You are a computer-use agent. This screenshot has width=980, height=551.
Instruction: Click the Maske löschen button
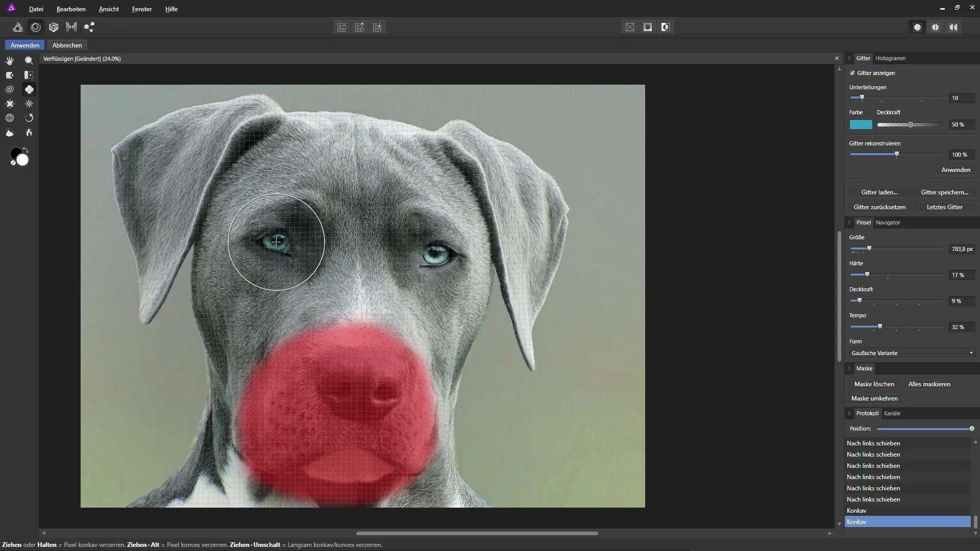click(x=874, y=384)
